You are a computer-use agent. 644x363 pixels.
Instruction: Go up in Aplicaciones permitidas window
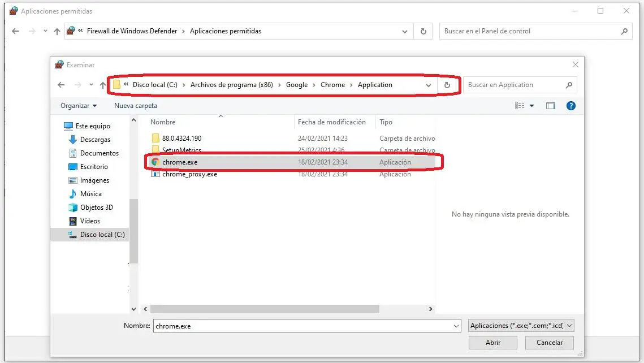(x=57, y=31)
